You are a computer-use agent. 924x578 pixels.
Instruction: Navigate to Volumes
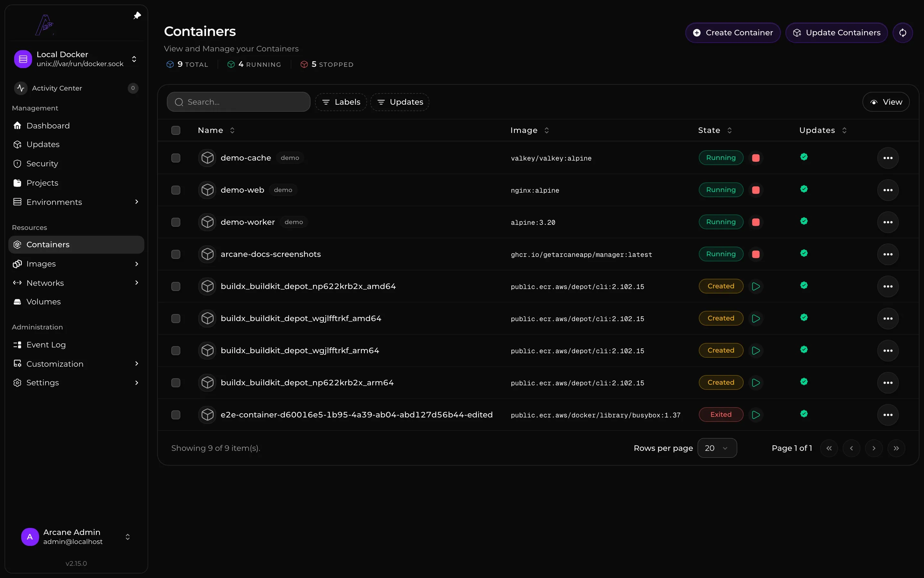coord(76,302)
